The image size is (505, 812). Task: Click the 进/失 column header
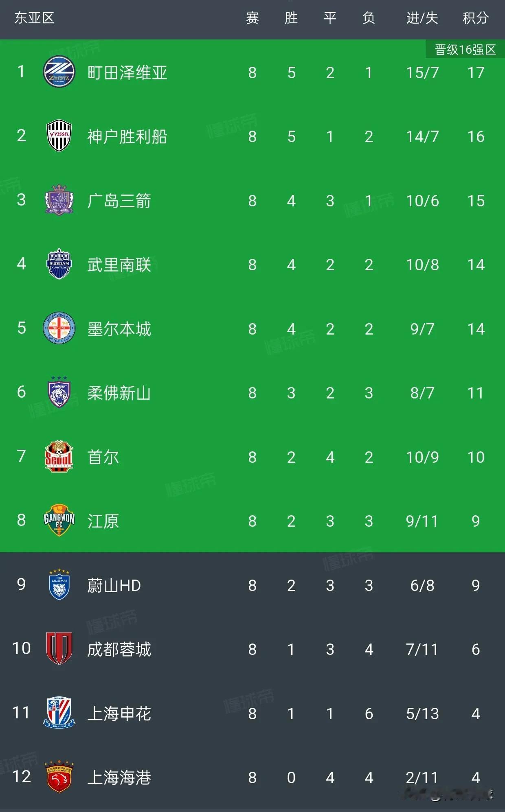(422, 18)
